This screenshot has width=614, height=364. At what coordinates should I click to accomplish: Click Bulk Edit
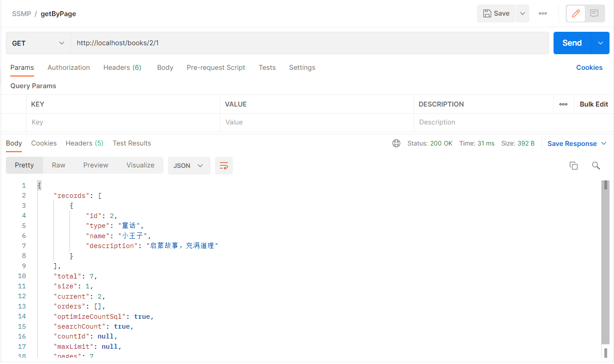pyautogui.click(x=594, y=104)
